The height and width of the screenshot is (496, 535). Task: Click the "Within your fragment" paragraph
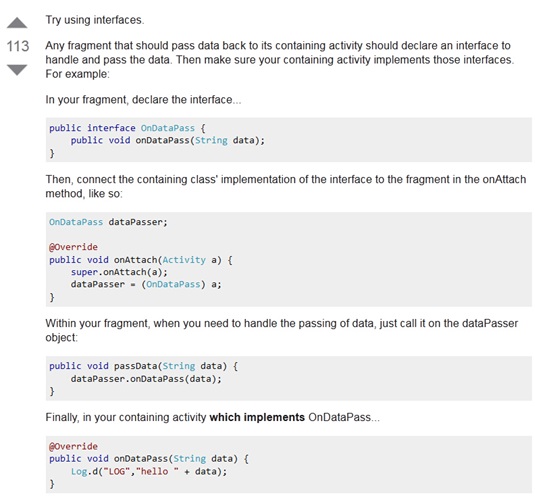pyautogui.click(x=282, y=330)
